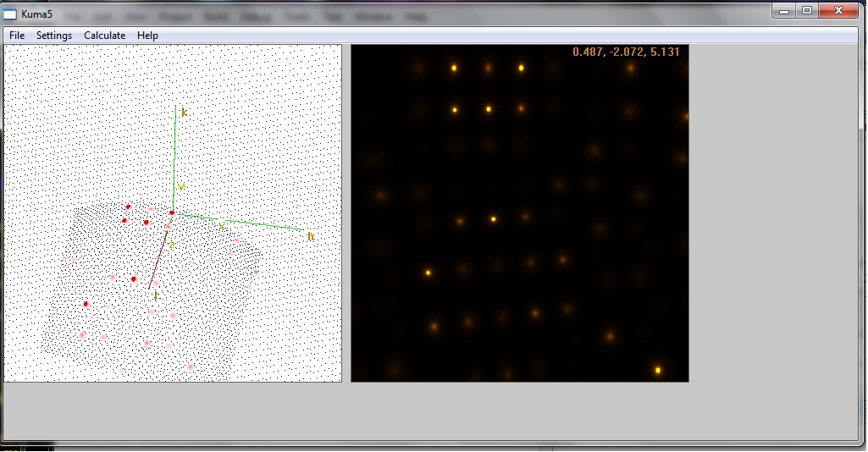
Task: Minimize the Kuma5 window
Action: coord(784,10)
